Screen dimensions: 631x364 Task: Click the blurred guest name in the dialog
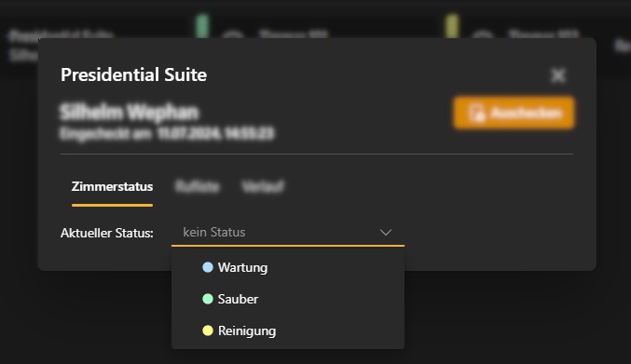point(130,113)
